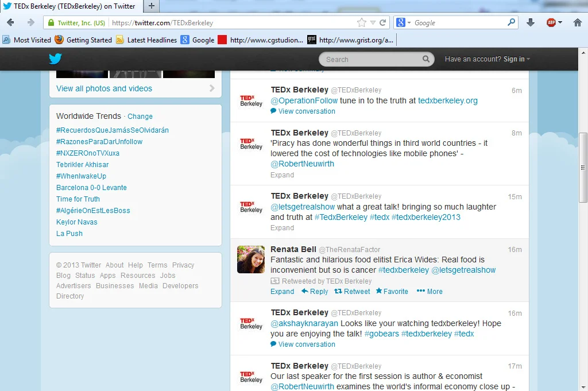Reload the page with the refresh icon
588x391 pixels.
383,22
